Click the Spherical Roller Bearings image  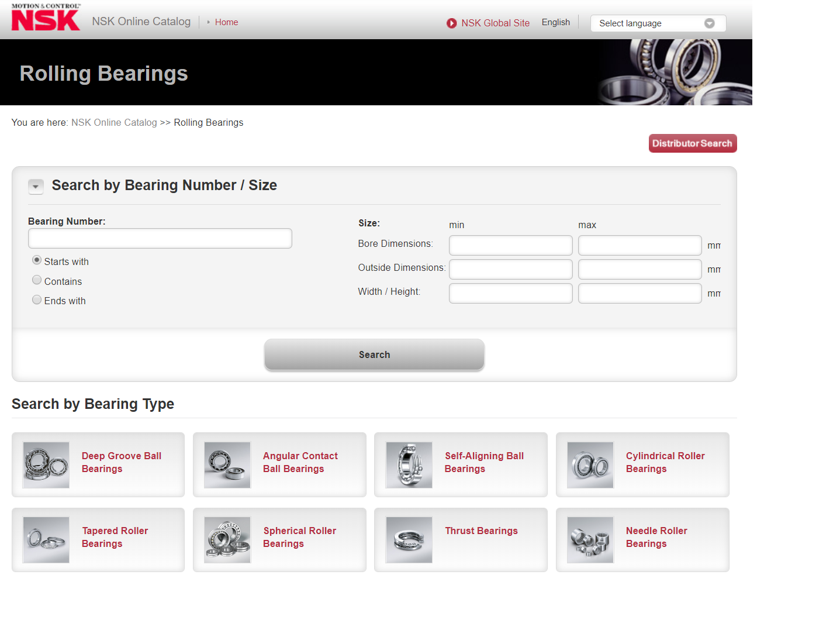click(x=227, y=539)
